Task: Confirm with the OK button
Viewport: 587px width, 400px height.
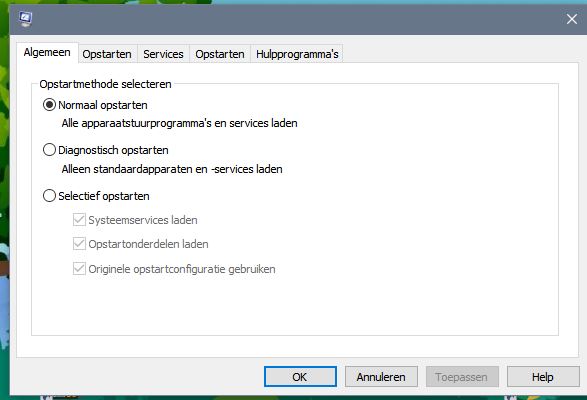Action: [x=300, y=376]
